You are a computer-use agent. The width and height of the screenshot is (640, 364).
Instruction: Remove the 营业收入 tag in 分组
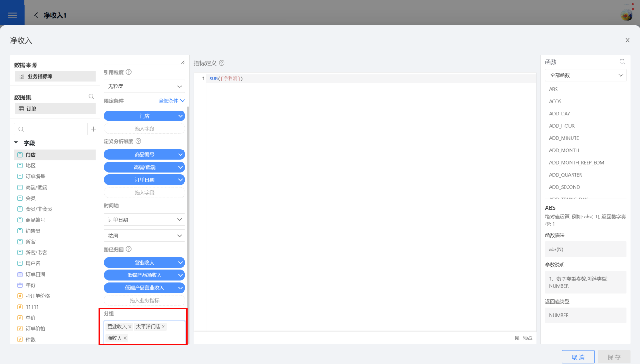130,327
